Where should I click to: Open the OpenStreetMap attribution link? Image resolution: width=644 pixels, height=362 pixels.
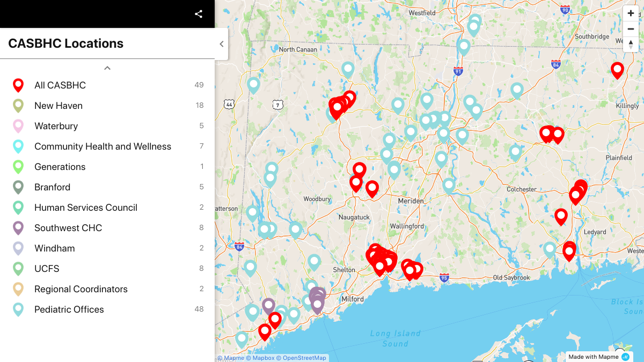pos(304,358)
